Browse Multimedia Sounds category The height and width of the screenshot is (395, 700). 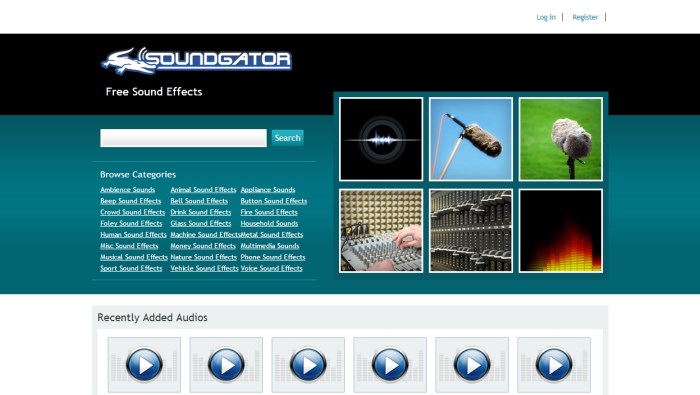[270, 246]
